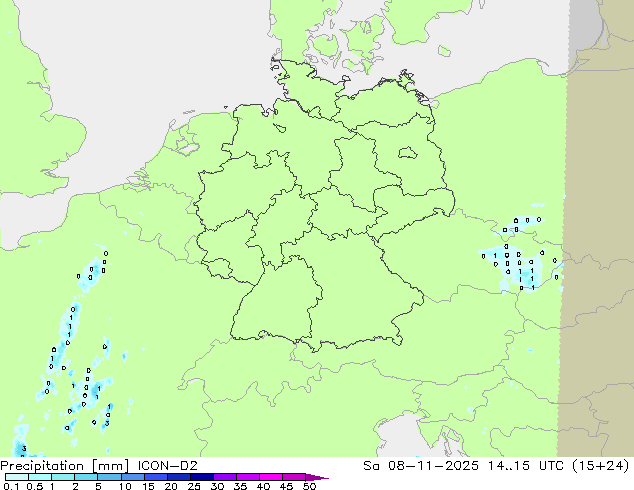Click the 1–2 mm legend swatch
The image size is (634, 490).
63,477
